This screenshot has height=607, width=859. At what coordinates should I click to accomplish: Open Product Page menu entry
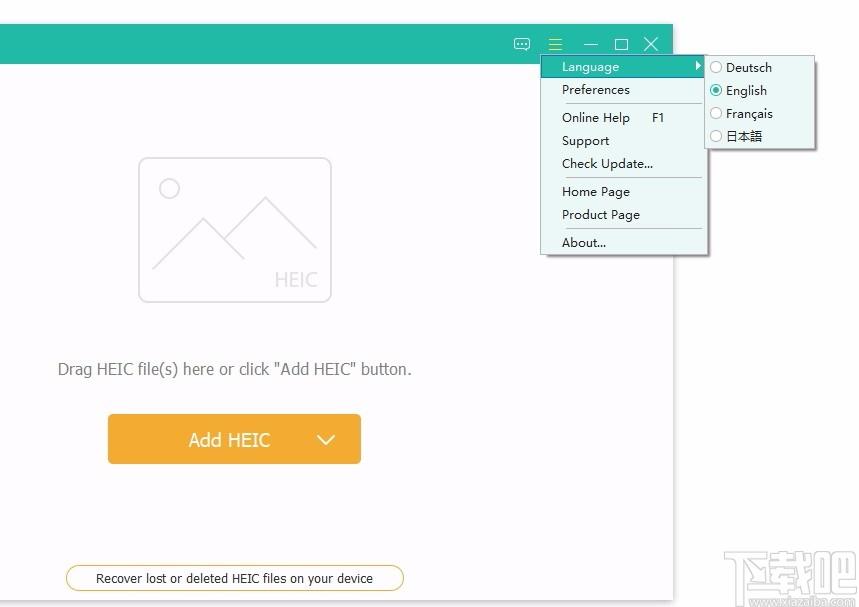(622, 215)
